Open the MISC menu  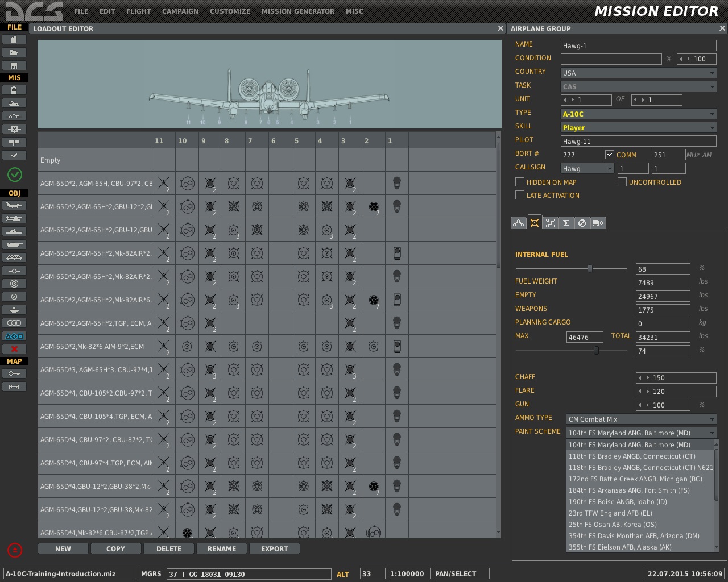pyautogui.click(x=354, y=11)
